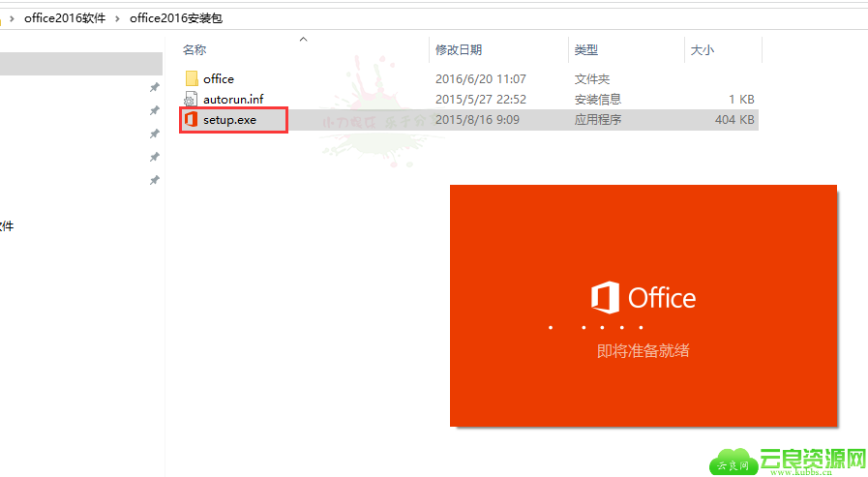Sort by the 类型 column header

click(x=586, y=49)
